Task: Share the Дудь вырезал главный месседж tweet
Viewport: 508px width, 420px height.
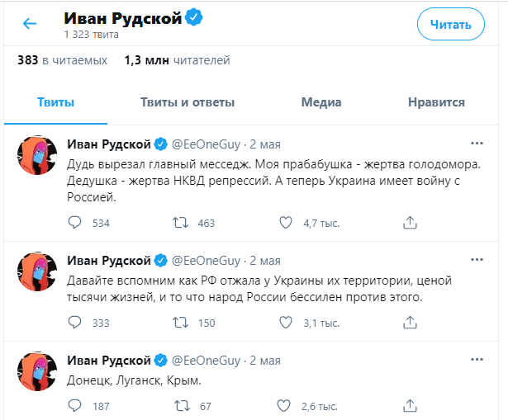Action: [x=409, y=222]
